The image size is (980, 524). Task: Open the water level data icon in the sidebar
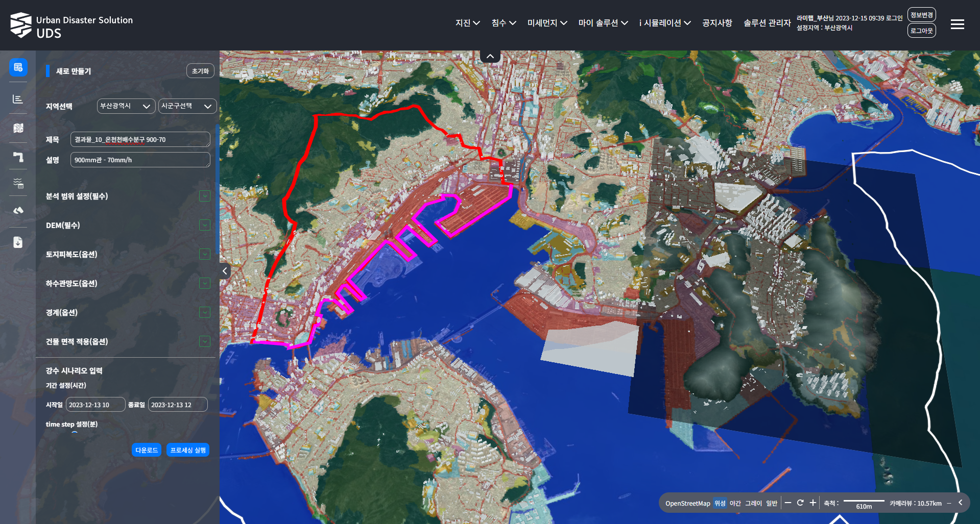pyautogui.click(x=18, y=183)
